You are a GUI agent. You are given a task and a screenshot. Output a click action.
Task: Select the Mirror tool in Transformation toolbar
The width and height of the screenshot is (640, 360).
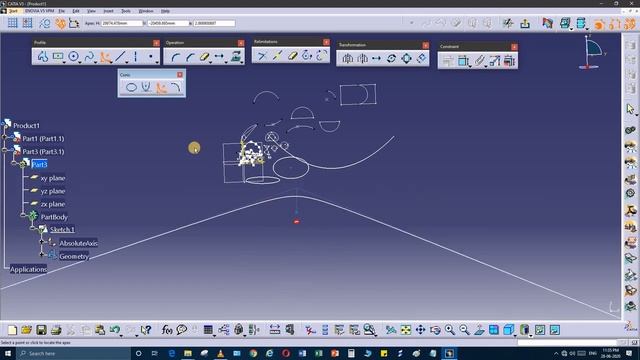point(347,59)
